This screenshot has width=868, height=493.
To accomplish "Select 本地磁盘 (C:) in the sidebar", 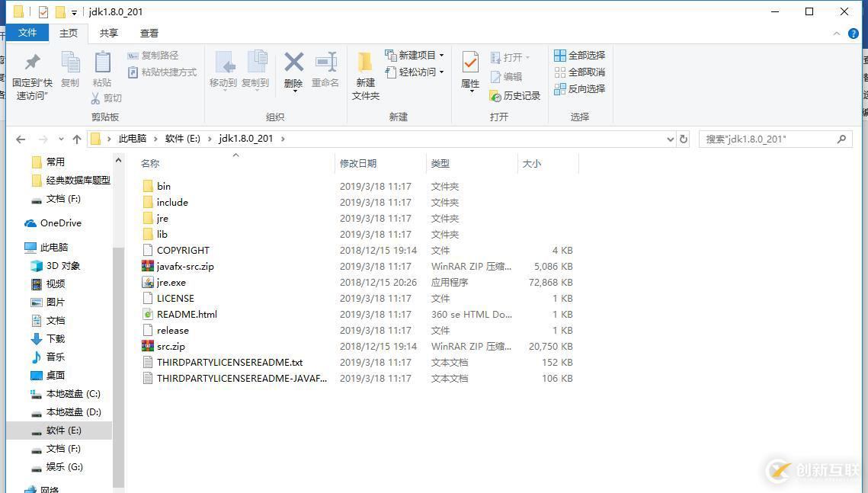I will [x=66, y=394].
